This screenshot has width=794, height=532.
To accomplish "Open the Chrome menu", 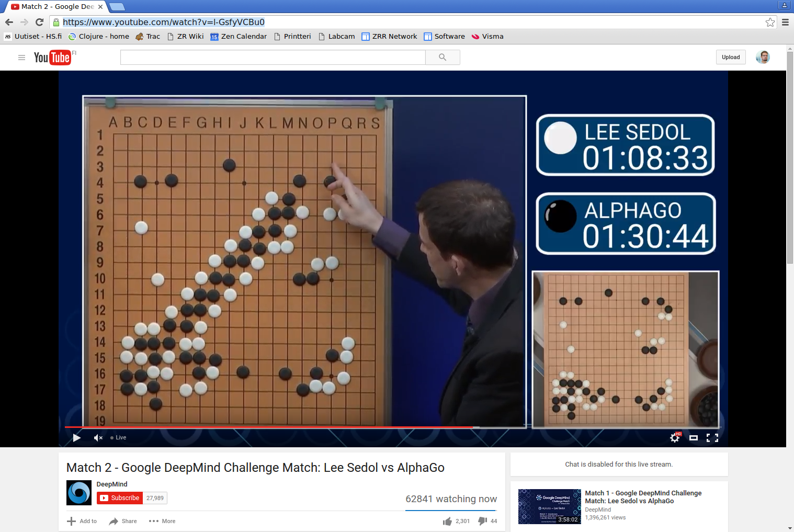I will pos(785,22).
